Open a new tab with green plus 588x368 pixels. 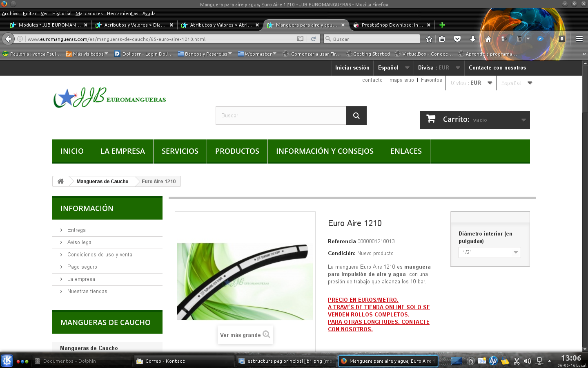point(442,25)
